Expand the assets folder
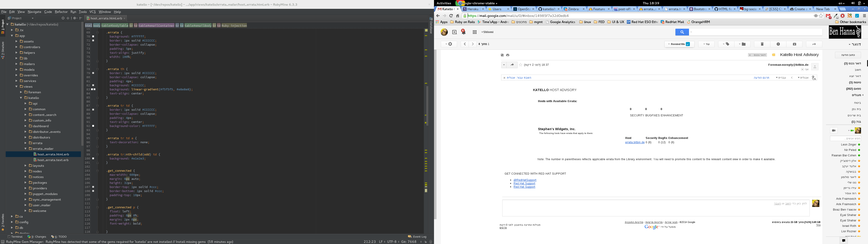868x244 pixels. [16, 41]
